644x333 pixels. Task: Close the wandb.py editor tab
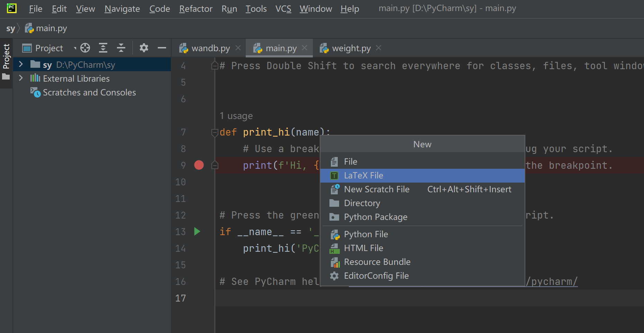pyautogui.click(x=238, y=48)
